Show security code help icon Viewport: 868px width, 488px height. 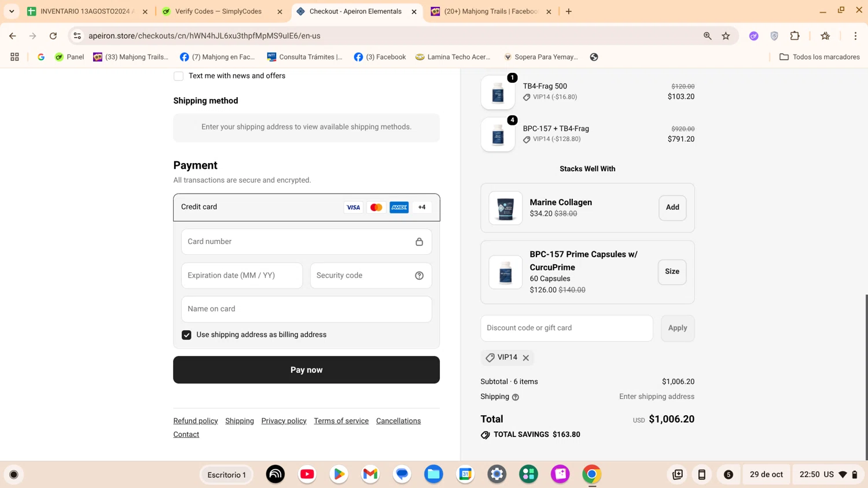point(419,276)
